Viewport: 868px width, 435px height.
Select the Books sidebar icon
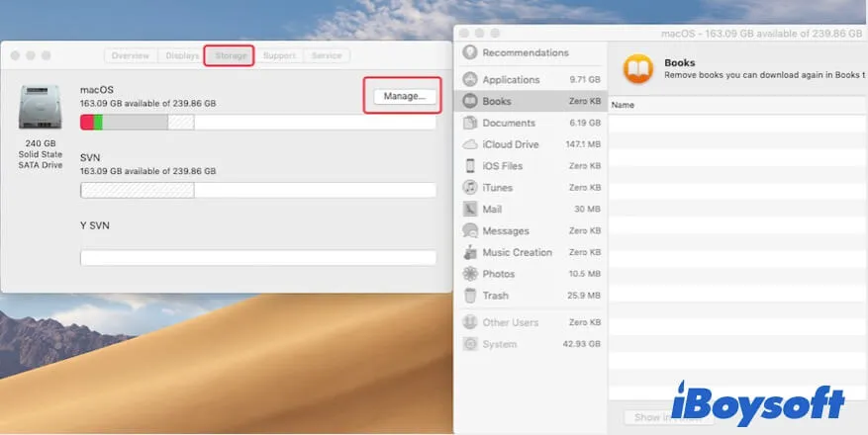pos(470,101)
